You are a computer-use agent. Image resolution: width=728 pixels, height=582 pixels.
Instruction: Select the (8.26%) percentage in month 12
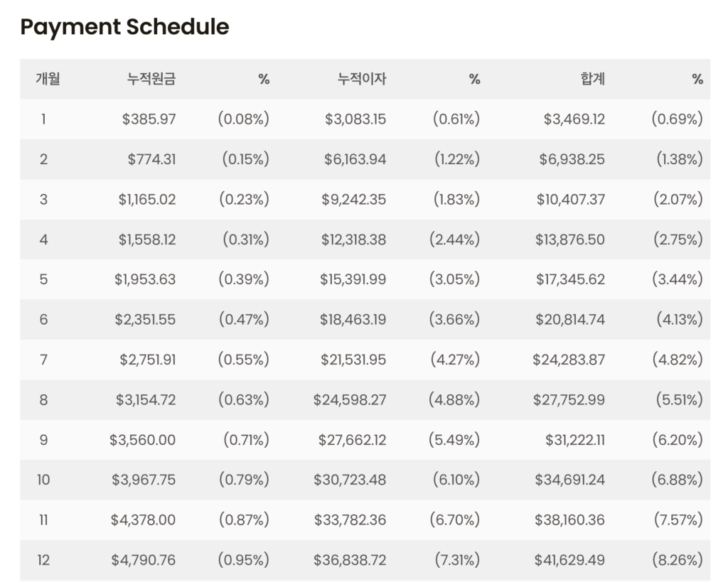pyautogui.click(x=678, y=560)
